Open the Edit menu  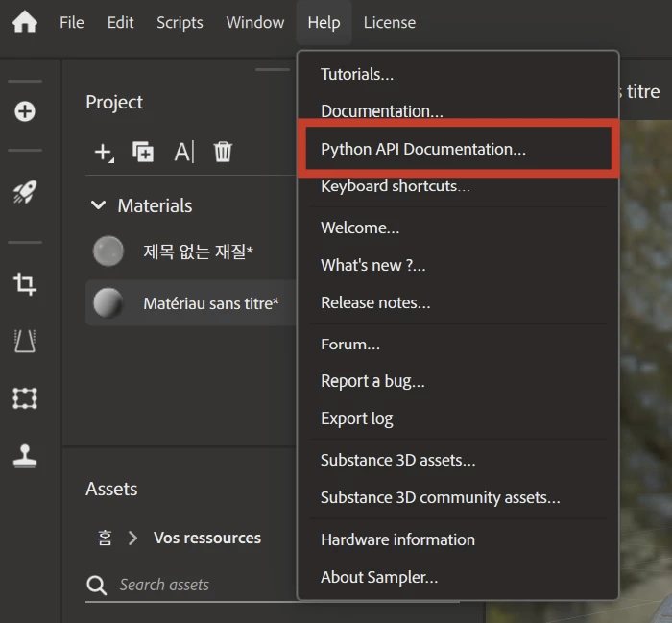[120, 22]
